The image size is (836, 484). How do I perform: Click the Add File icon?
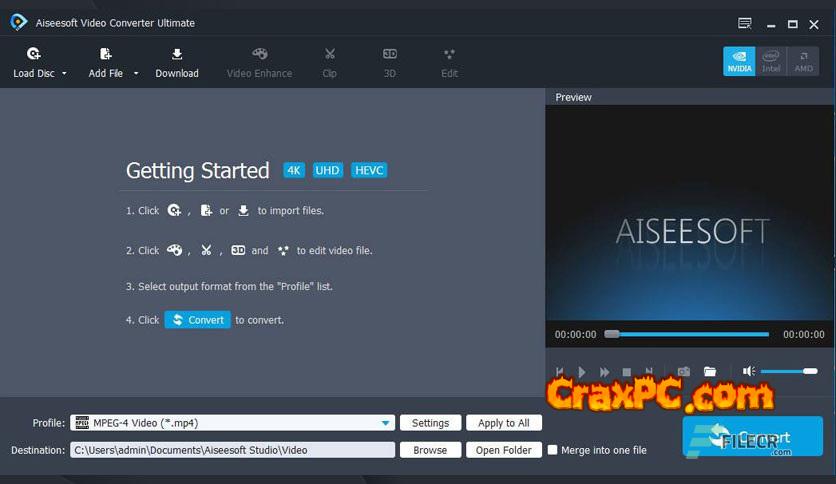[x=106, y=54]
